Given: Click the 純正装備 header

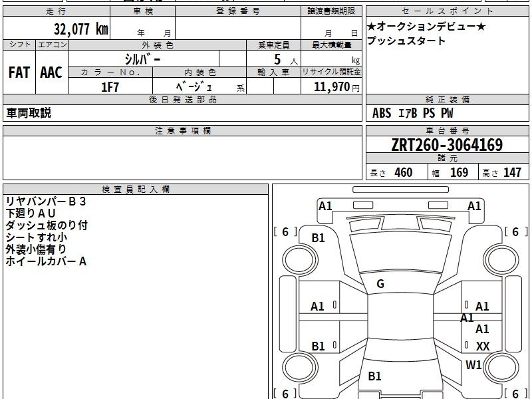Looking at the screenshot, I should pos(447,99).
